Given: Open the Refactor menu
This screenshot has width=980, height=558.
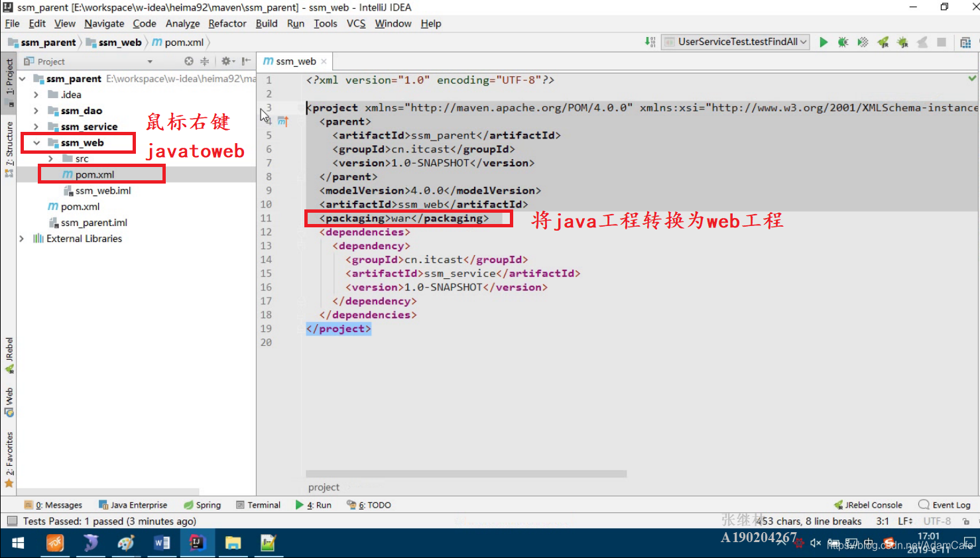Looking at the screenshot, I should 227,23.
